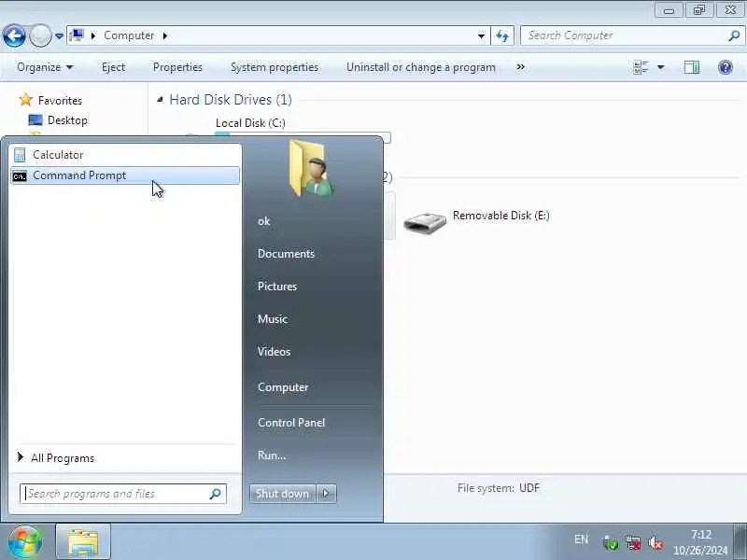This screenshot has height=560, width=747.
Task: Open the address bar history dropdown
Action: pyautogui.click(x=481, y=35)
